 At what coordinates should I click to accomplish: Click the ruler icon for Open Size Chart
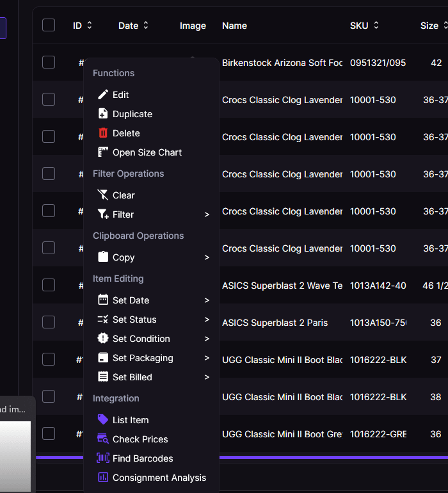pyautogui.click(x=103, y=152)
